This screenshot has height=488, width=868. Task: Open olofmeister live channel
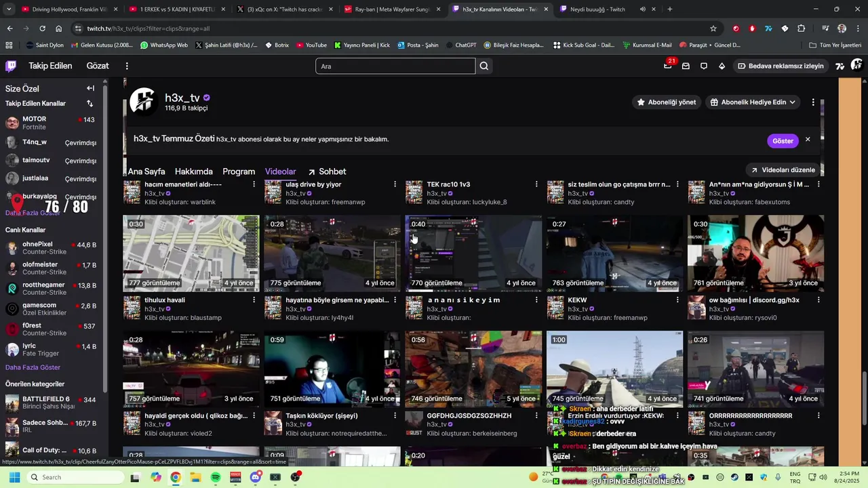pos(51,268)
